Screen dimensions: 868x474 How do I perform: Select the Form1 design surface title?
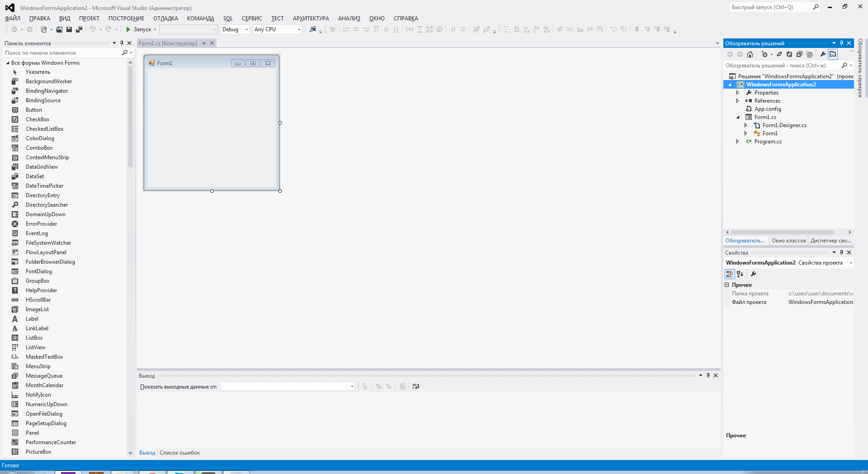165,63
